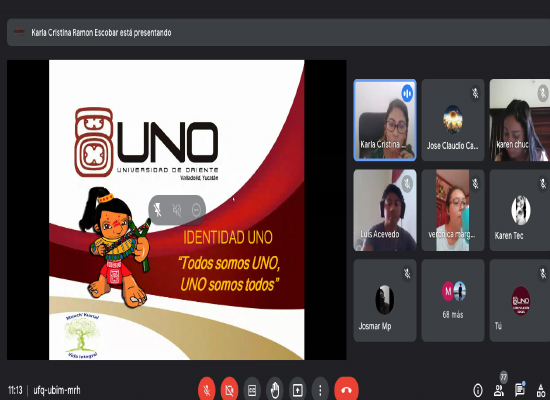Click the meeting code ufq-ubim-mrh
The image size is (550, 400).
point(57,390)
